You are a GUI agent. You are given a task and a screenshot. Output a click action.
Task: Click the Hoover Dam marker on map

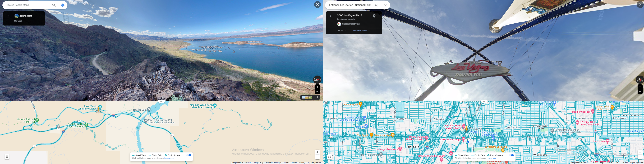(x=149, y=109)
